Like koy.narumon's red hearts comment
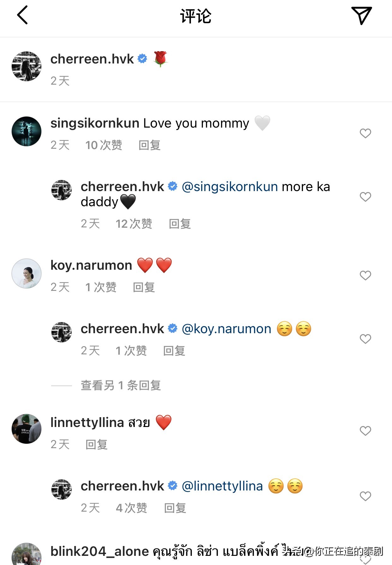This screenshot has height=565, width=392. coord(365,275)
